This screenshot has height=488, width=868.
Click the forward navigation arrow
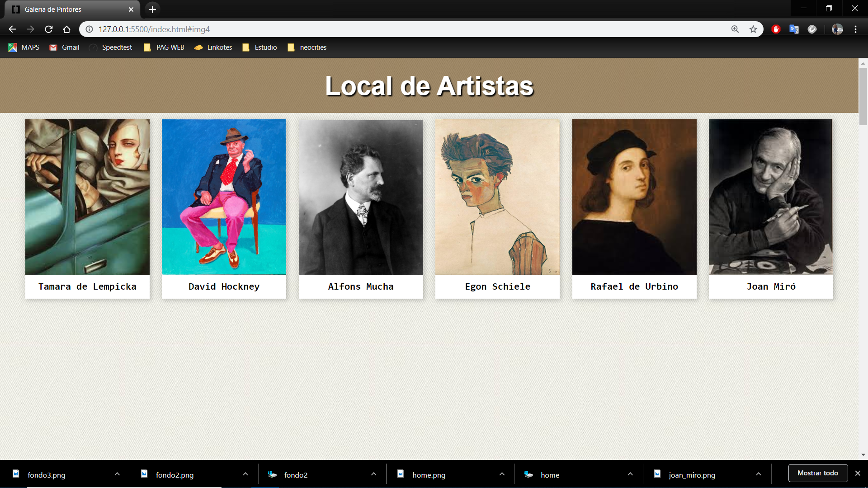point(30,29)
